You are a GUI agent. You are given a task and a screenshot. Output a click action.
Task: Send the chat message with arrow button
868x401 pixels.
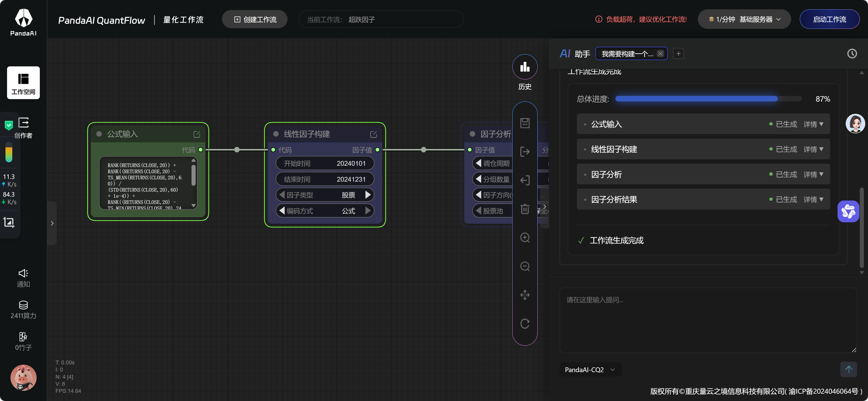[848, 369]
